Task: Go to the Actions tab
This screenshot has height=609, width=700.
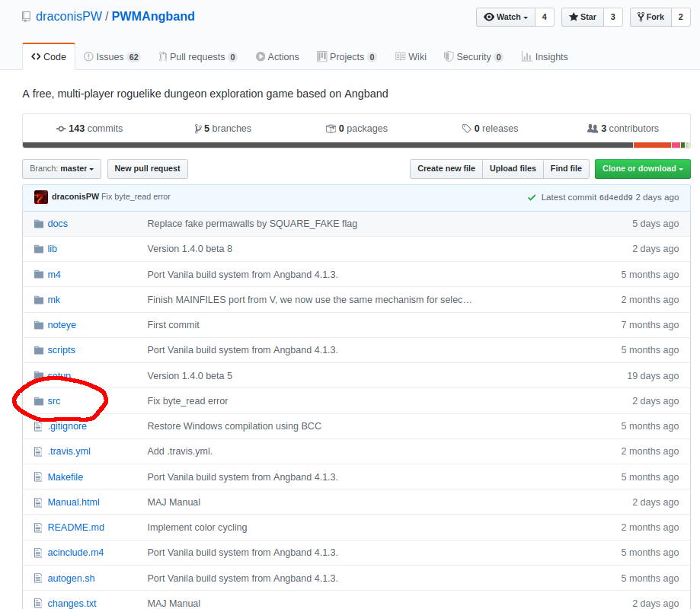Action: tap(277, 56)
